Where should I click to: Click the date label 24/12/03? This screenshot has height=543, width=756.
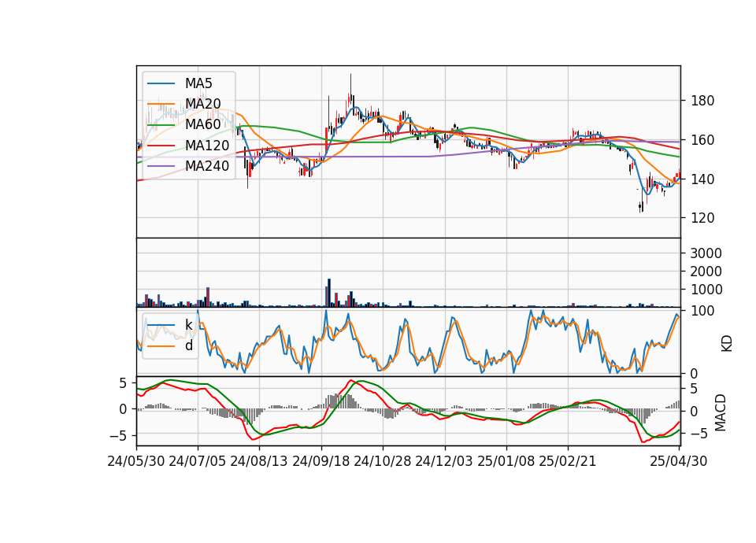[444, 461]
